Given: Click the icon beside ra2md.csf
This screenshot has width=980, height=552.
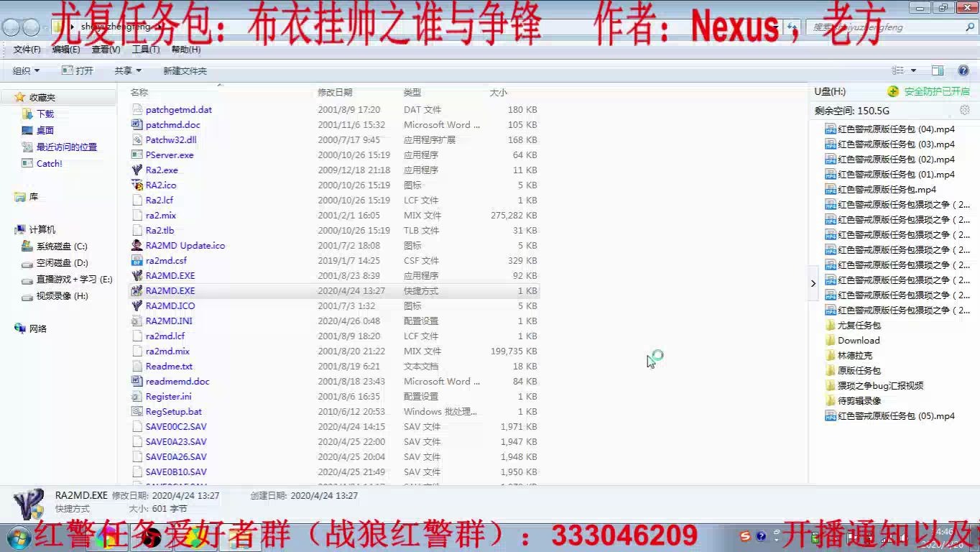Looking at the screenshot, I should [137, 261].
